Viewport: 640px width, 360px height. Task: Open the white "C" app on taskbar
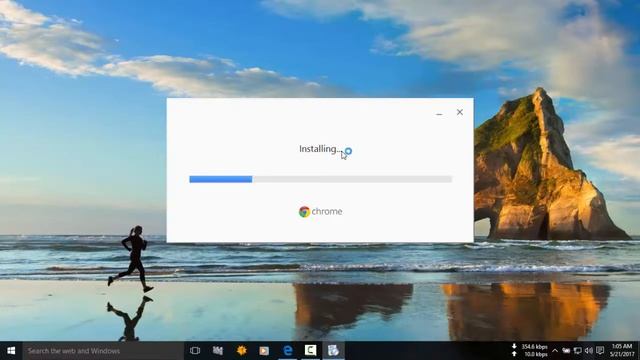click(310, 350)
